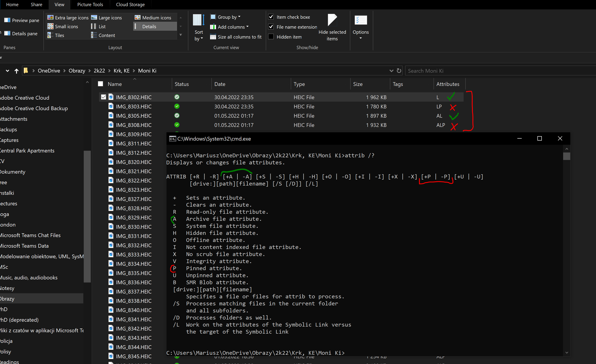This screenshot has height=364, width=596.
Task: Choose Details layout view
Action: (155, 26)
